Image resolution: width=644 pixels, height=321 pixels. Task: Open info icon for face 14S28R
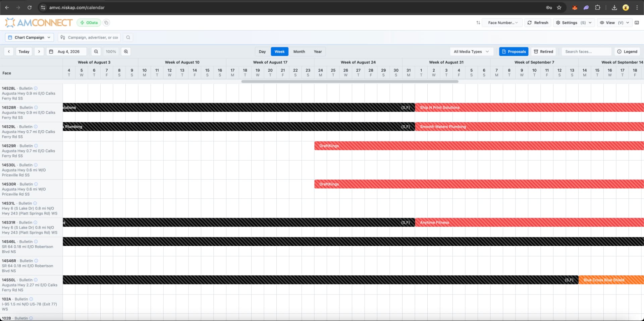[x=36, y=108]
